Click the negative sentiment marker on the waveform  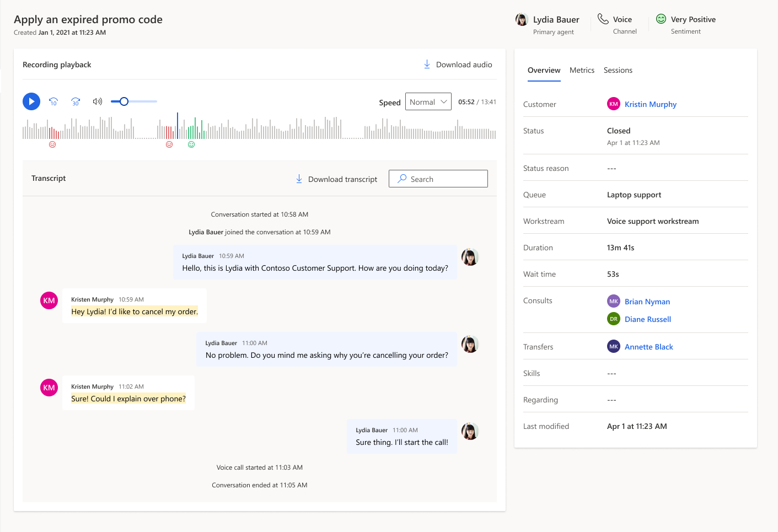point(52,144)
